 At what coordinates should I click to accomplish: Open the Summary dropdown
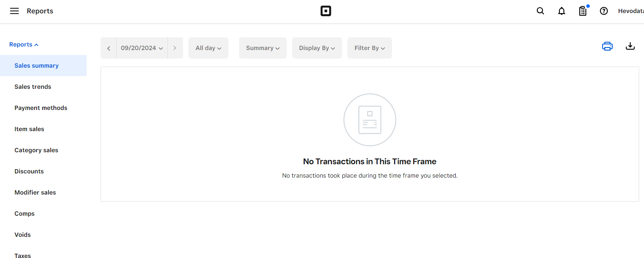click(x=263, y=48)
